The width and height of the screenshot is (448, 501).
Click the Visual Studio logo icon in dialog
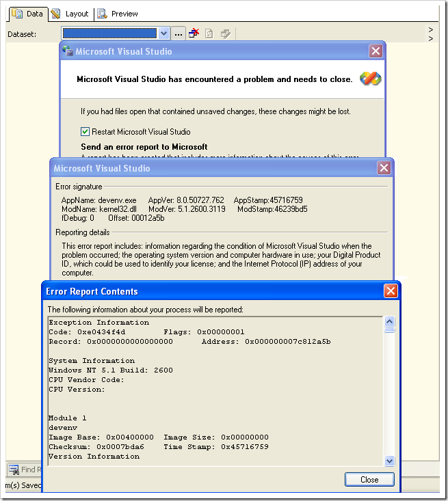[x=370, y=79]
